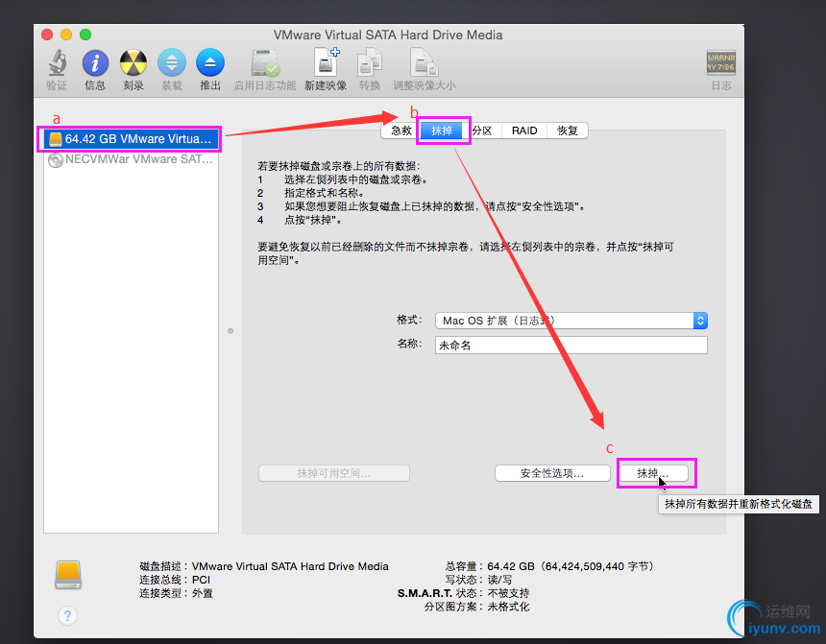Open the 格式 format dropdown

pyautogui.click(x=571, y=321)
